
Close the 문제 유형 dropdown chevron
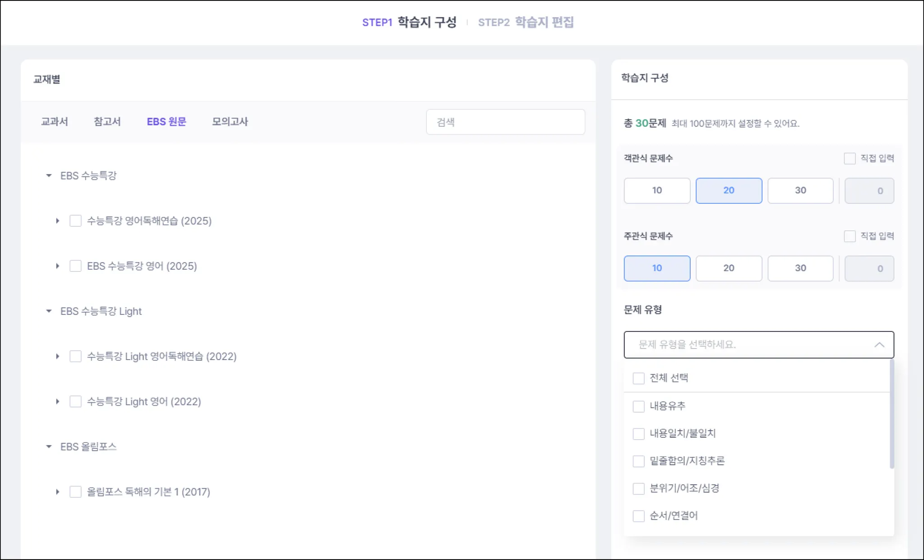coord(879,345)
